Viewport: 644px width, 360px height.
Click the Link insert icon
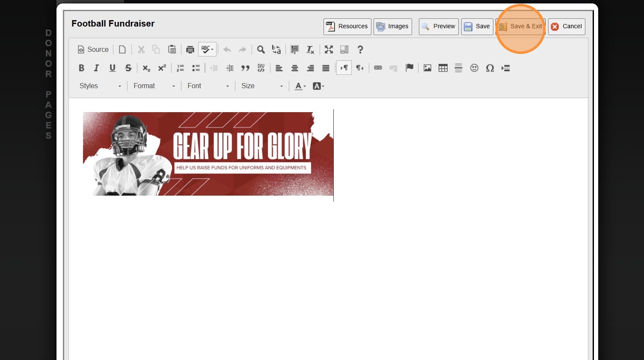(x=378, y=68)
